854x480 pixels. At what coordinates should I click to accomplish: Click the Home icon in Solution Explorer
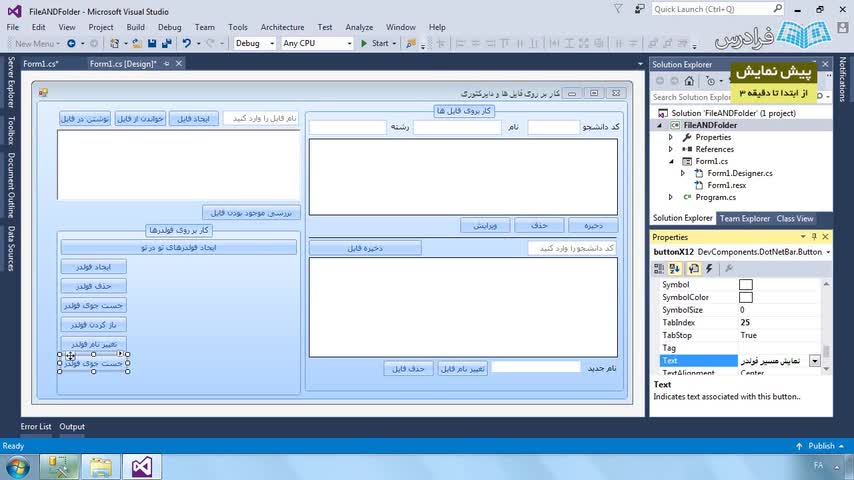tap(689, 81)
